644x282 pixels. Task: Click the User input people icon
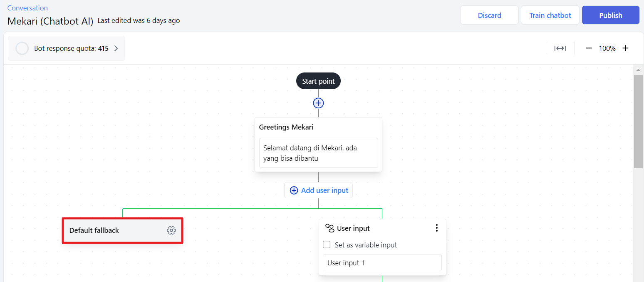[330, 228]
